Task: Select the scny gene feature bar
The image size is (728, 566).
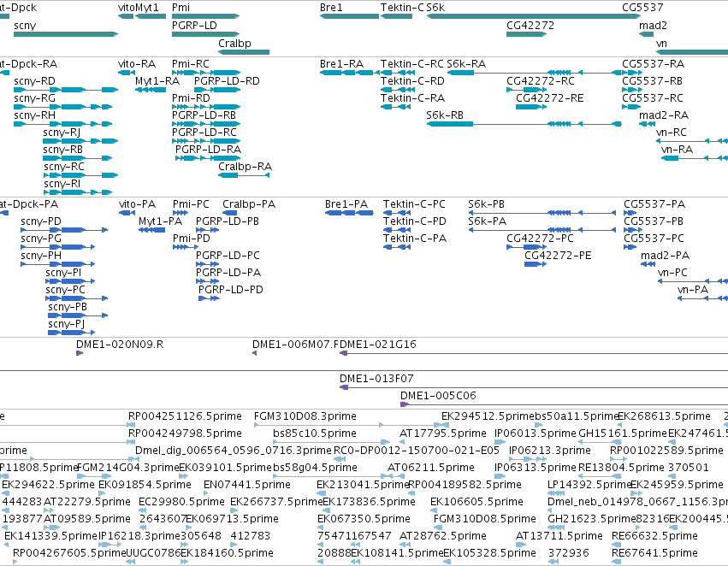Action: click(66, 34)
